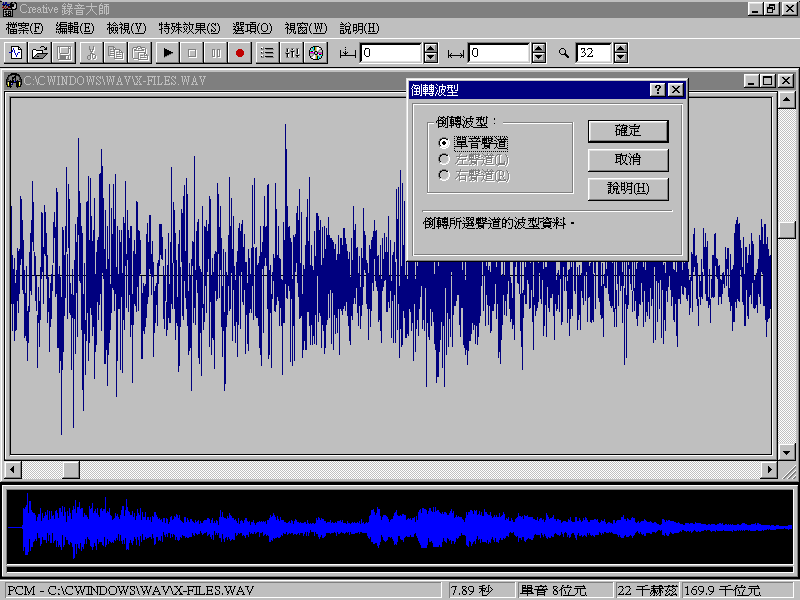Image resolution: width=800 pixels, height=600 pixels.
Task: Open the 檔案(F) menu
Action: pos(24,28)
